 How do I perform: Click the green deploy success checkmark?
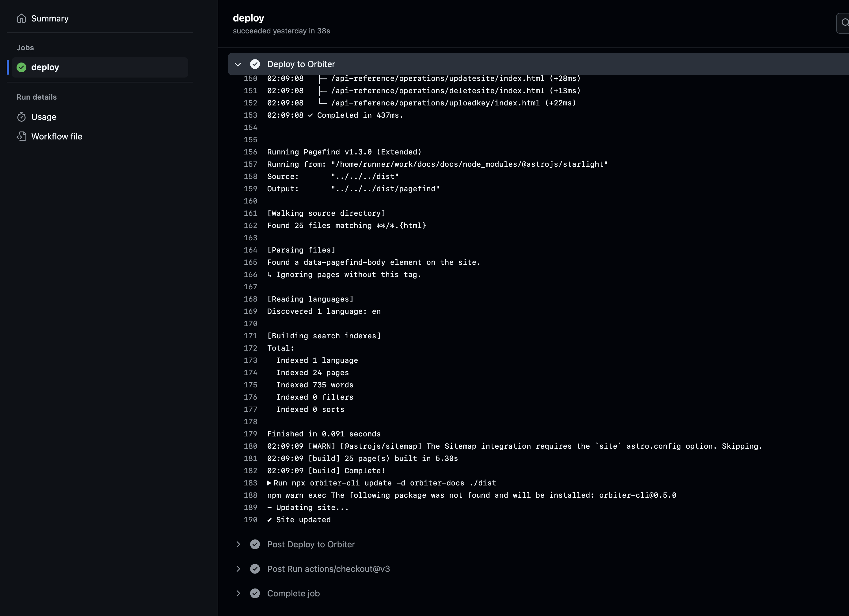point(21,67)
